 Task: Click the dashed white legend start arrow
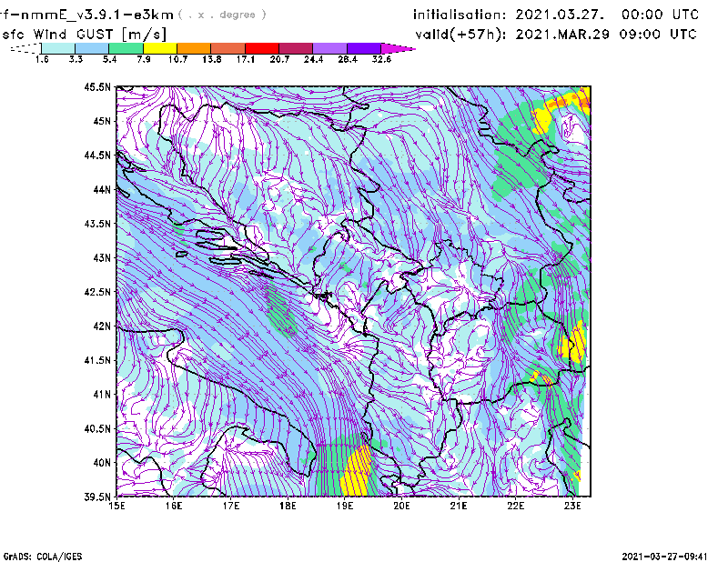(x=25, y=48)
